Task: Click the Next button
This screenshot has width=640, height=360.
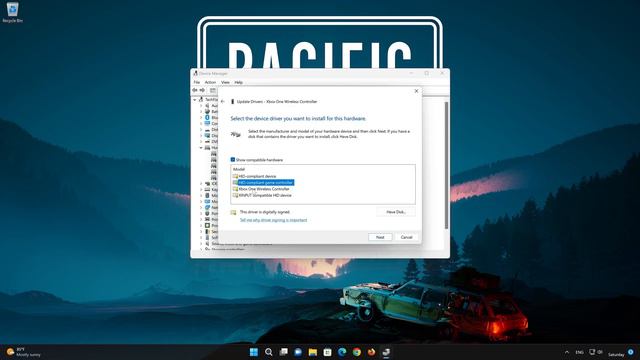Action: point(380,237)
